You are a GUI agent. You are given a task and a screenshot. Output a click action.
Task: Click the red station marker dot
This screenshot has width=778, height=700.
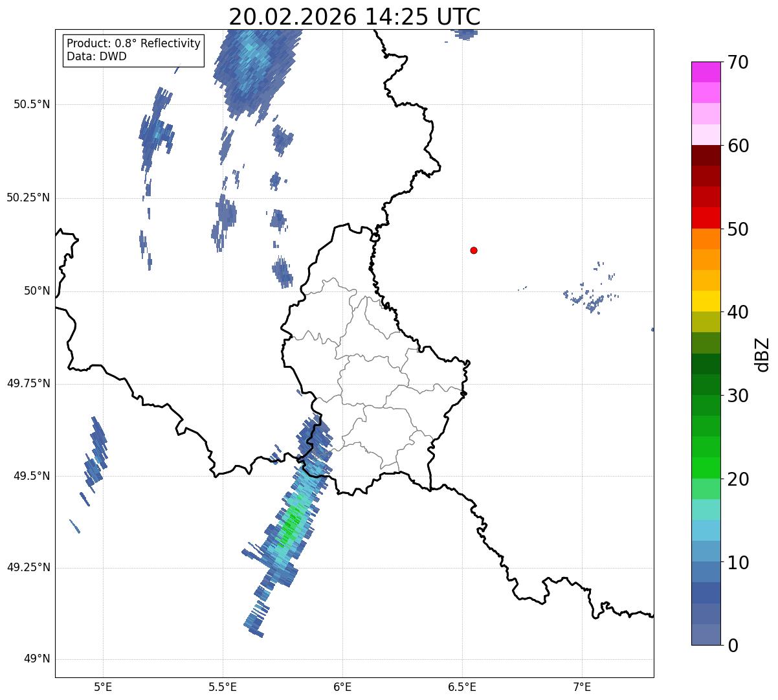pyautogui.click(x=474, y=250)
